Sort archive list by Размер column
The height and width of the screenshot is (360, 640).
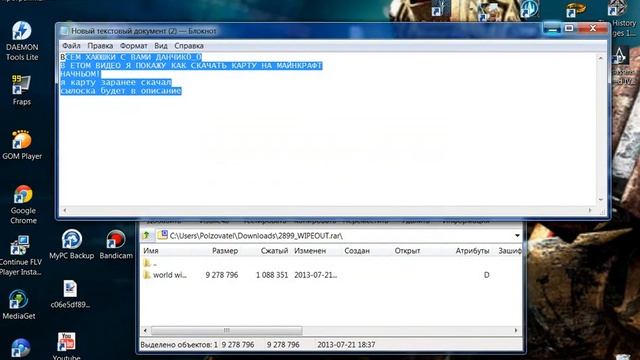(x=225, y=251)
